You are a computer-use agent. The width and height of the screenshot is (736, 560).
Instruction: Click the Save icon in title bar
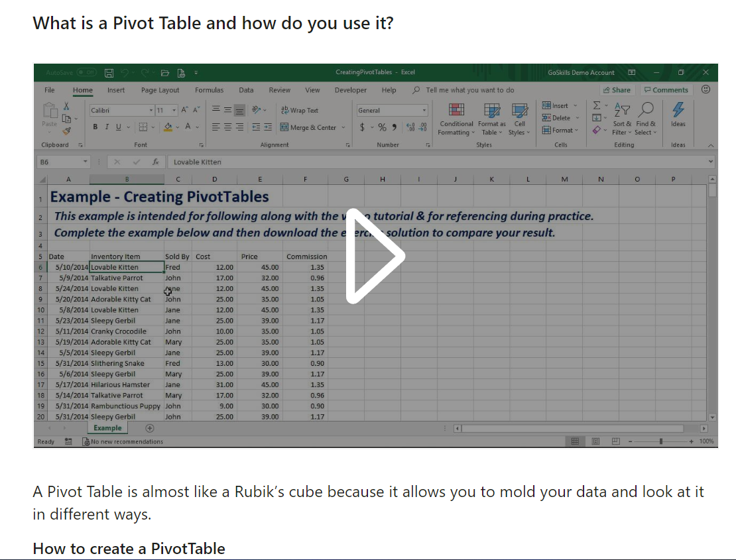tap(109, 72)
